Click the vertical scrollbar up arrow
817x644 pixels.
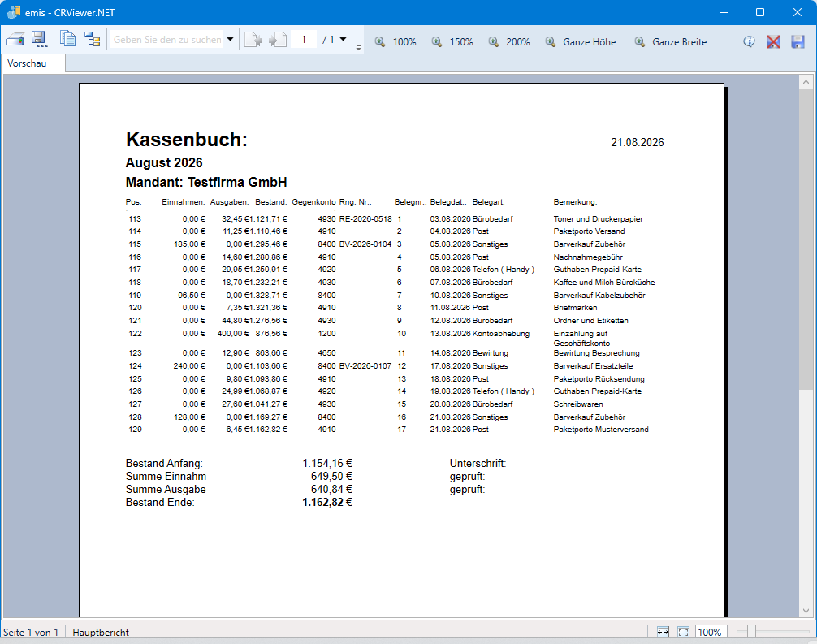pos(806,82)
